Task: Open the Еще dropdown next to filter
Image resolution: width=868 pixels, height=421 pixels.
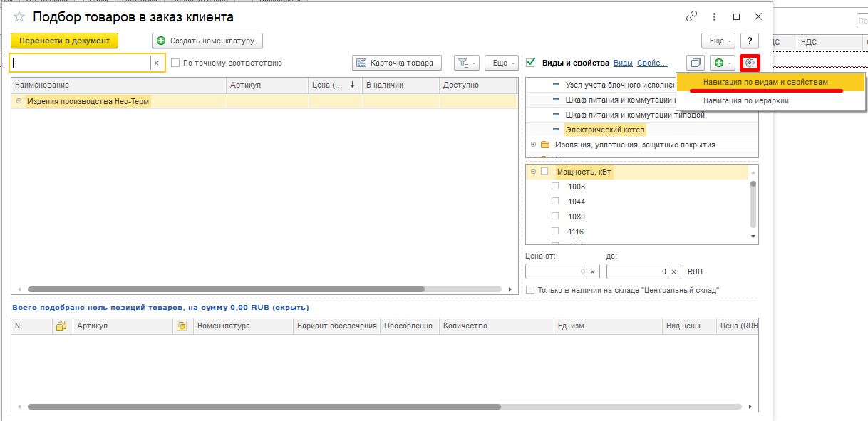Action: coord(502,63)
